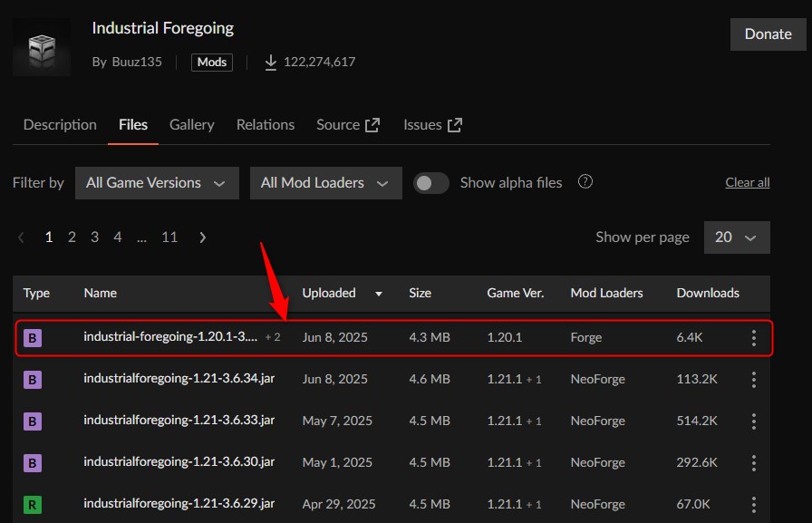Click the Donate button

click(x=768, y=34)
